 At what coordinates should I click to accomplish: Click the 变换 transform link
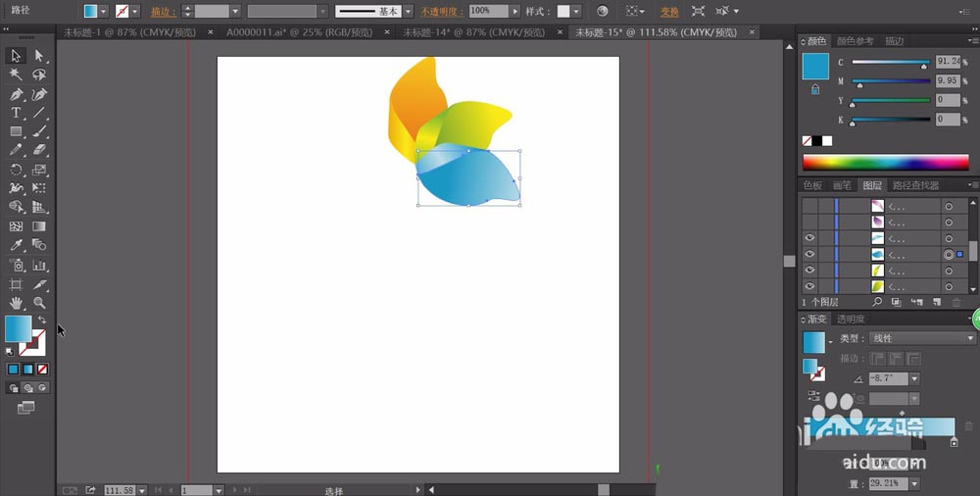coord(669,11)
